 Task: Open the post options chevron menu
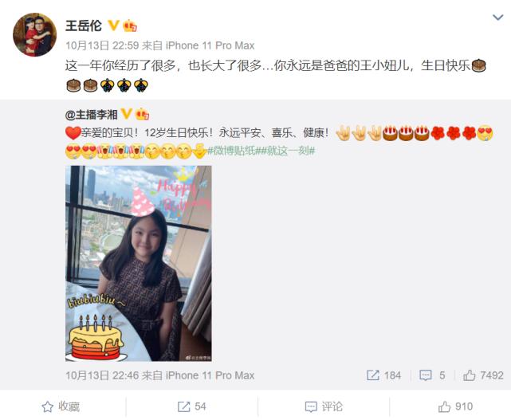(x=497, y=18)
